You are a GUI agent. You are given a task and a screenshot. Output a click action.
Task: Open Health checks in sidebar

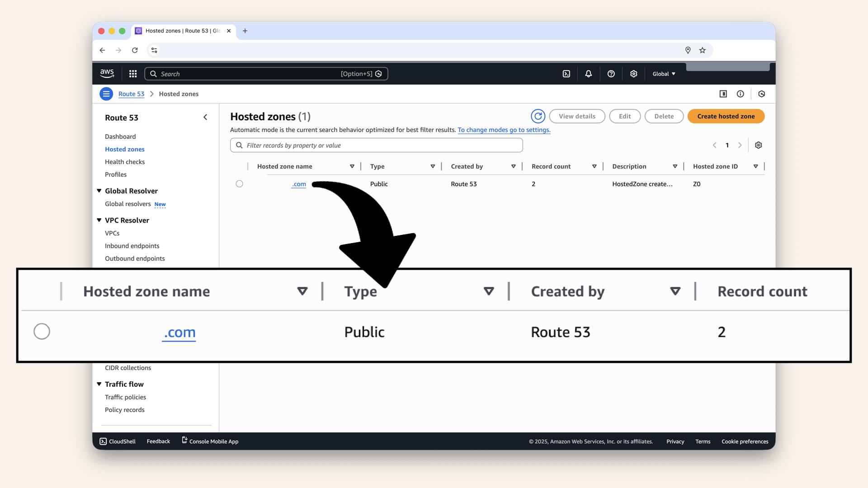click(125, 162)
